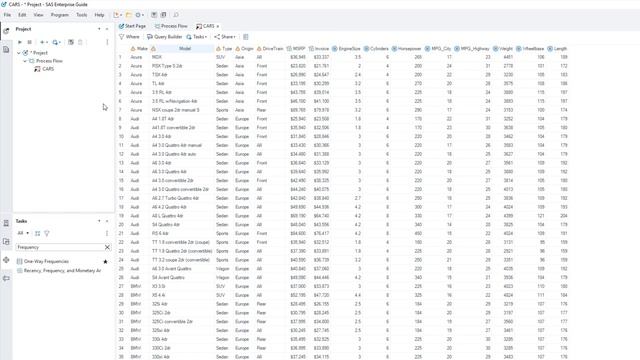Click the NSX coupe 2dr manual S cell

click(182, 110)
